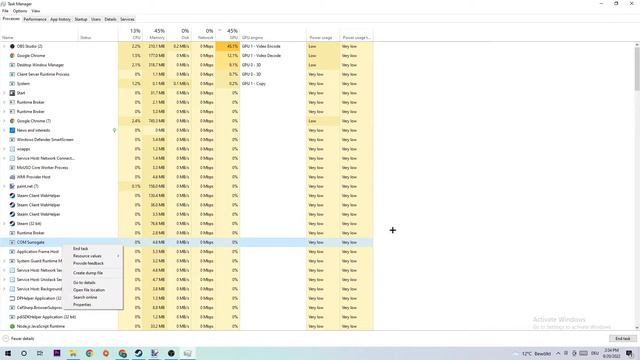Click the Desktop Window Manager icon
Image resolution: width=640 pixels, height=360 pixels.
point(12,65)
